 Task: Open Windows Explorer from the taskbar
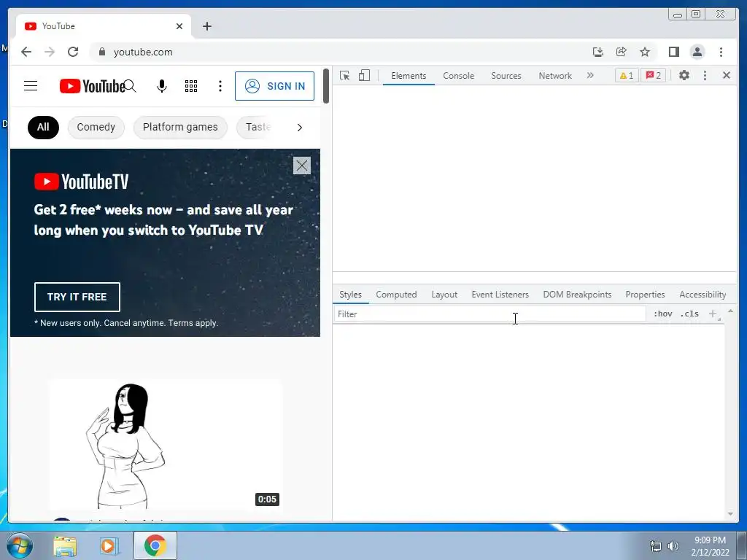(65, 546)
